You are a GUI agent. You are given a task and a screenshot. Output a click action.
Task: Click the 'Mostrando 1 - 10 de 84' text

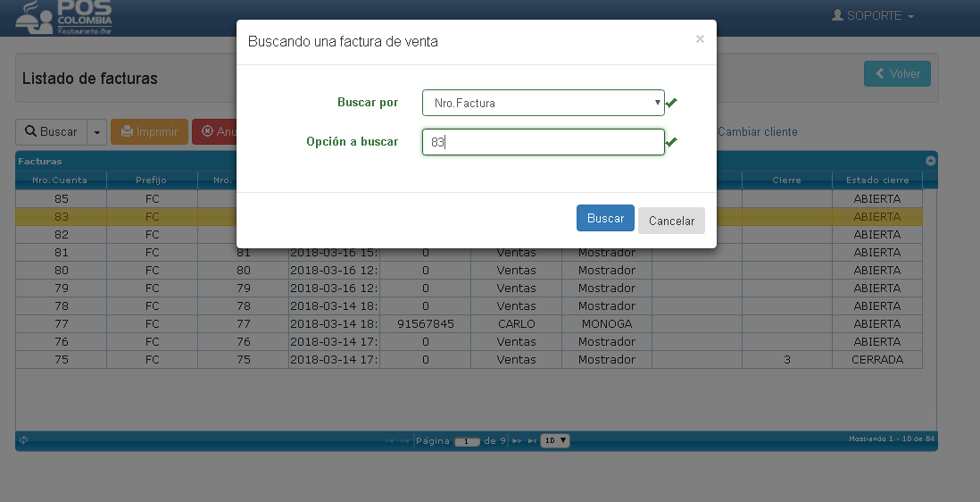[x=892, y=439]
